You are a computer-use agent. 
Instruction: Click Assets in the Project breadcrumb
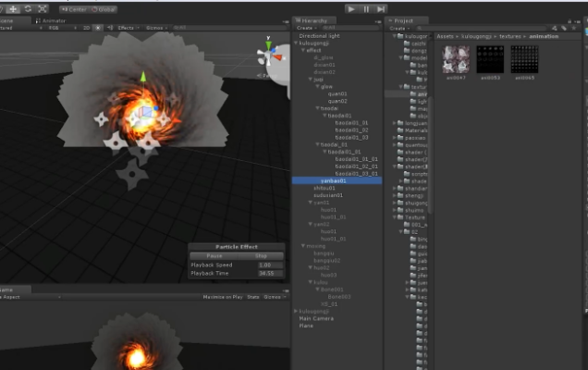pos(445,36)
